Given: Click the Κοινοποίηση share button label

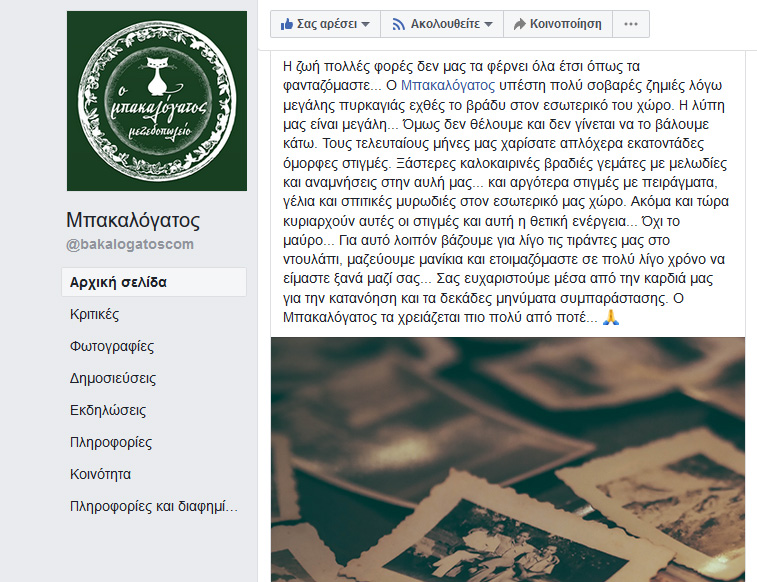Looking at the screenshot, I should pyautogui.click(x=566, y=24).
